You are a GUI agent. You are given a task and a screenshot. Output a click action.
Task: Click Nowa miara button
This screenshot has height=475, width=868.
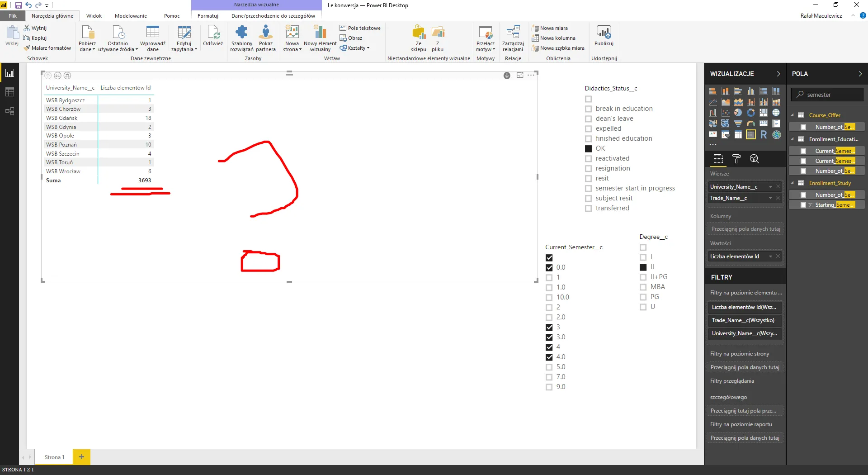coord(550,28)
